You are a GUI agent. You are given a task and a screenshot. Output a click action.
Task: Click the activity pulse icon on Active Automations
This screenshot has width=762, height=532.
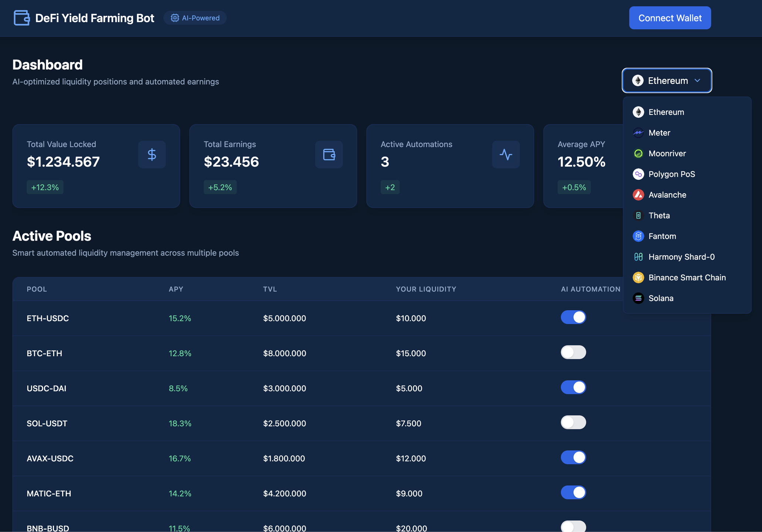(x=506, y=154)
